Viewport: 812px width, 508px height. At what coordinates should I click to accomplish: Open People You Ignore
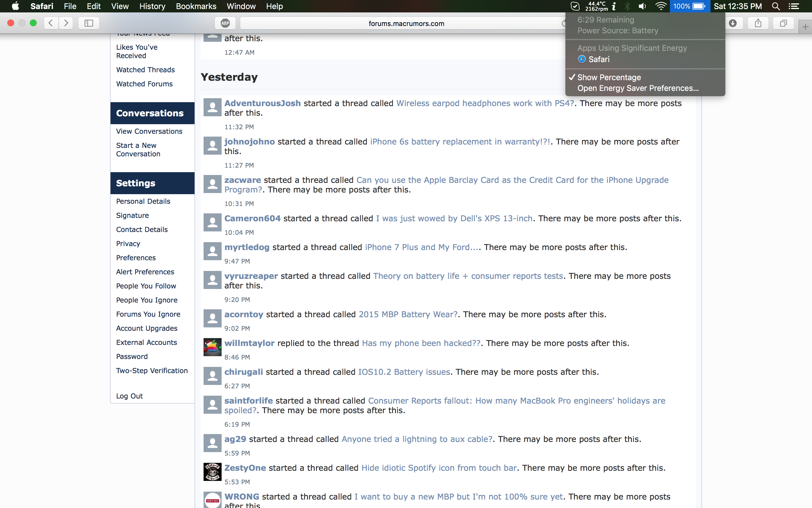point(147,300)
